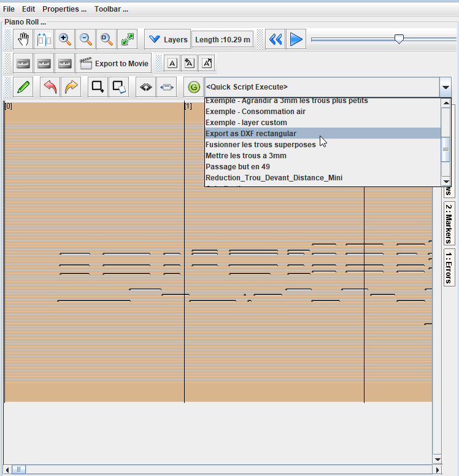
Task: Click the horizontal scrollbar thumb at bottom
Action: click(x=18, y=470)
